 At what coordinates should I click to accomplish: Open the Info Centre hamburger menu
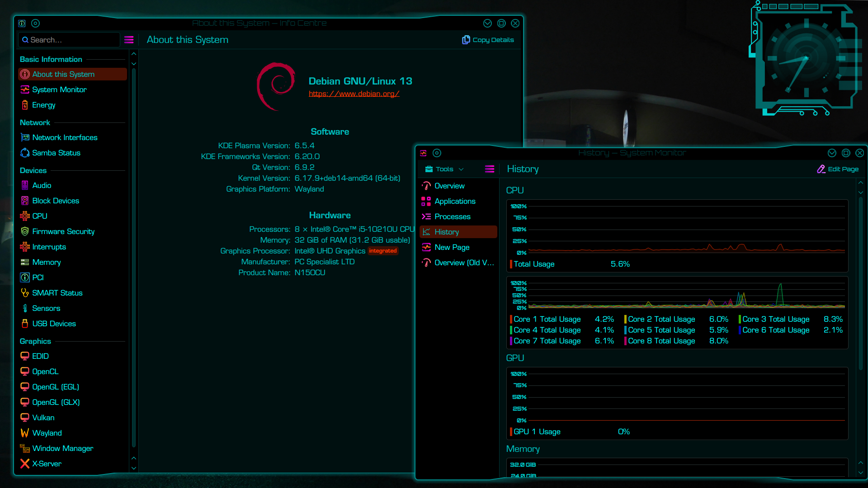(129, 40)
